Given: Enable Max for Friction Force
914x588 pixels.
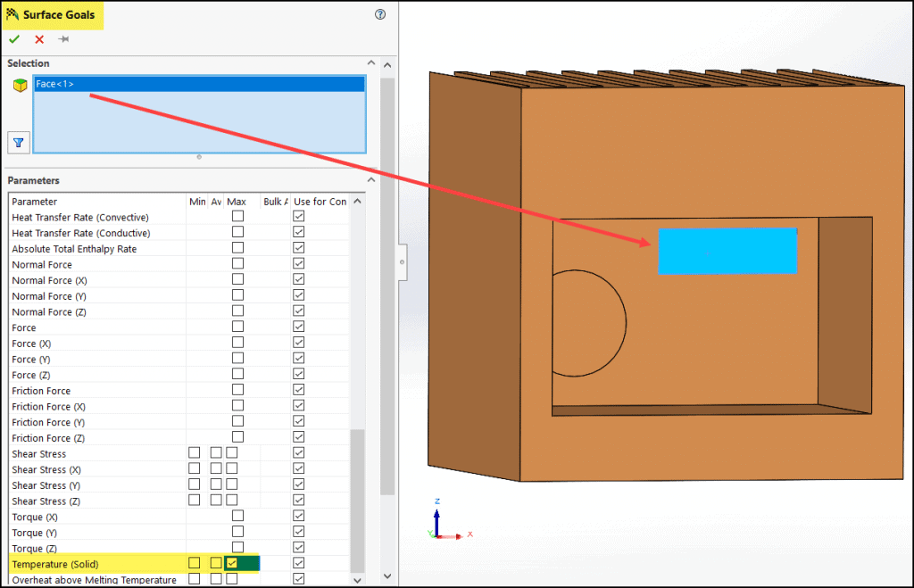Looking at the screenshot, I should click(x=237, y=389).
